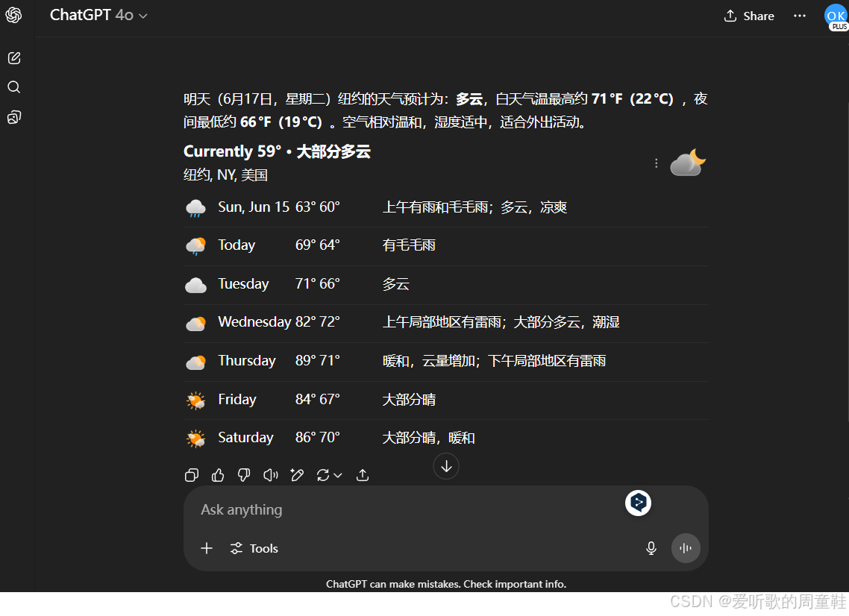Give the response a thumbs down
The height and width of the screenshot is (616, 849).
tap(244, 475)
